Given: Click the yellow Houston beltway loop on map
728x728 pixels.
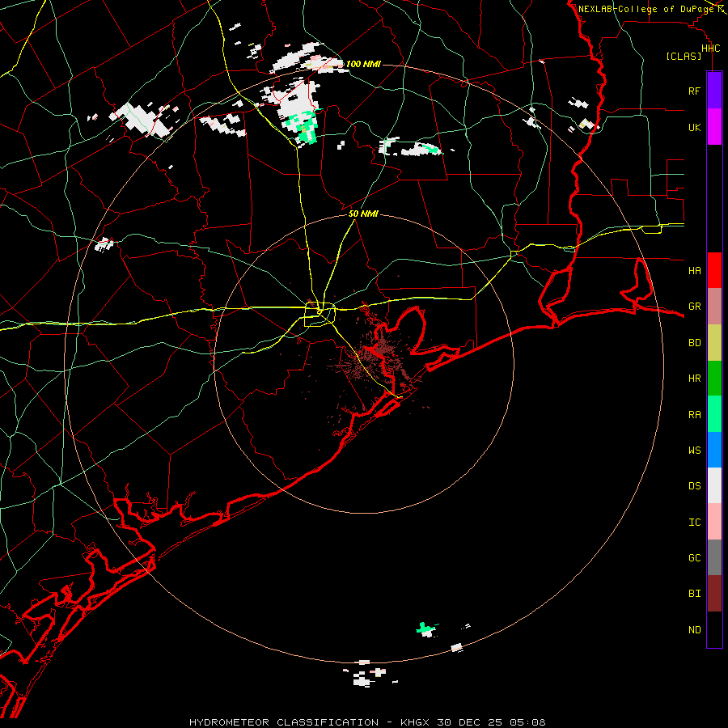Looking at the screenshot, I should click(x=320, y=315).
